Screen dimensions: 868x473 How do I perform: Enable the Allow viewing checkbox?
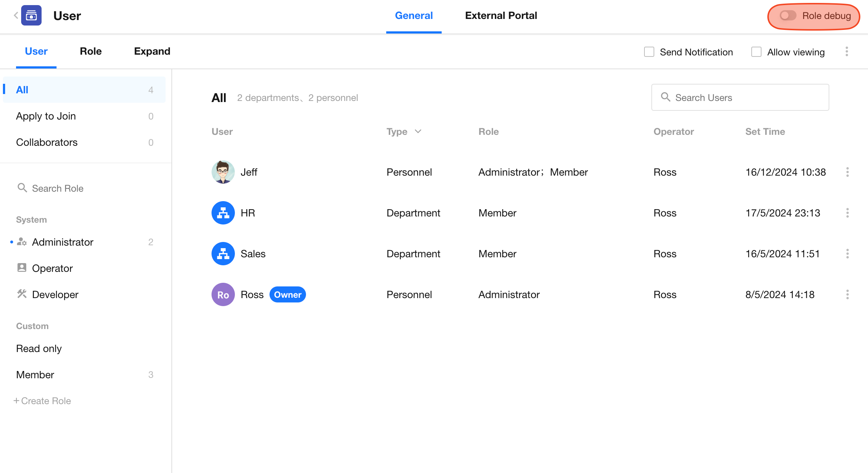coord(756,52)
